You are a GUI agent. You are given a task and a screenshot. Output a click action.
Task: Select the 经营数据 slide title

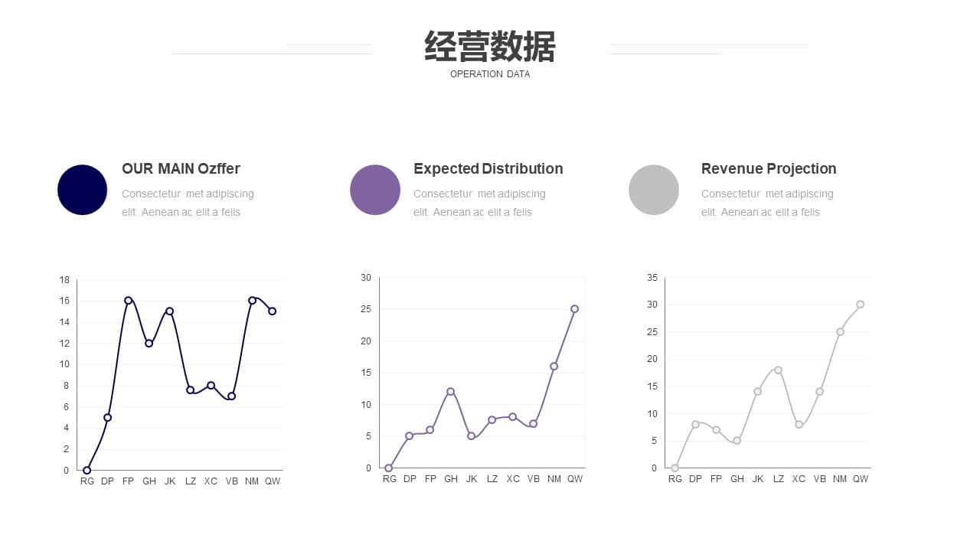click(490, 47)
